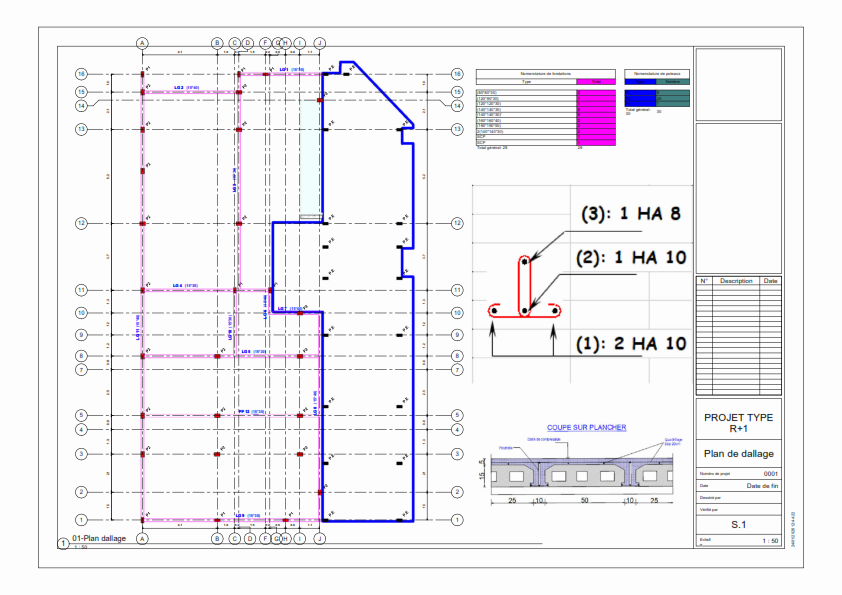The image size is (842, 595).
Task: Select view number 1 circle beside 01-Plan dallage
Action: [63, 543]
